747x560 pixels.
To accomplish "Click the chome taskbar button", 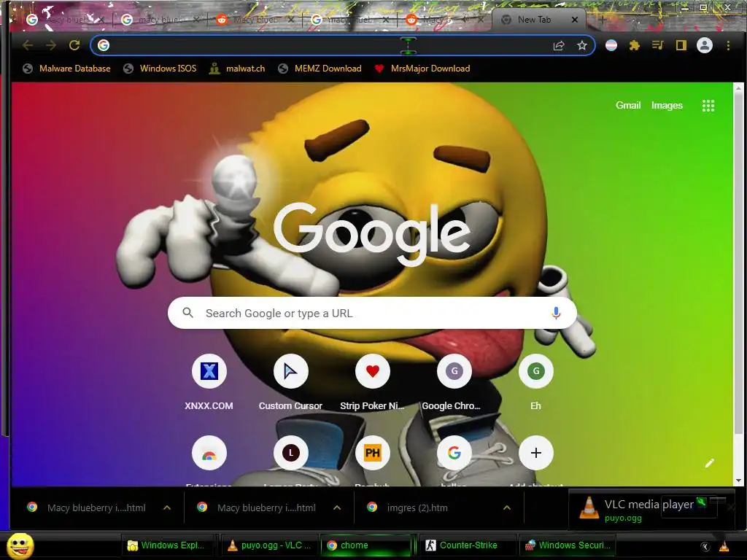I will click(x=366, y=545).
